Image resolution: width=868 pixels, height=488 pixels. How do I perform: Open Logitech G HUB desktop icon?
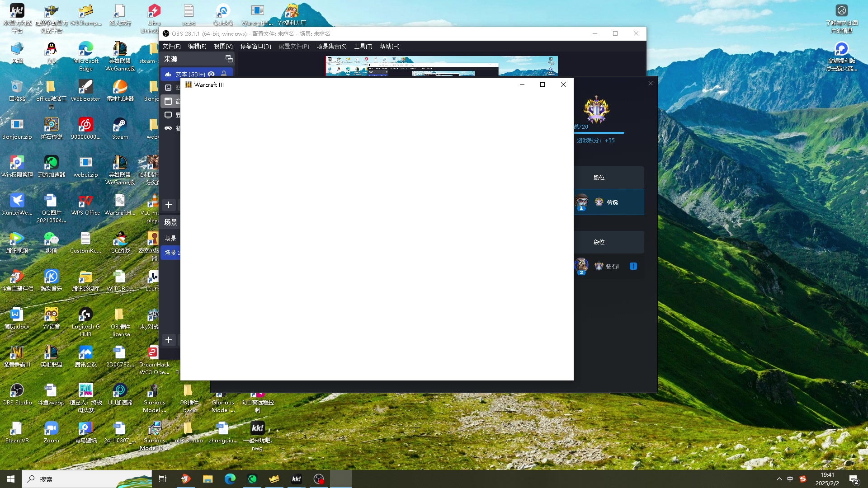86,322
